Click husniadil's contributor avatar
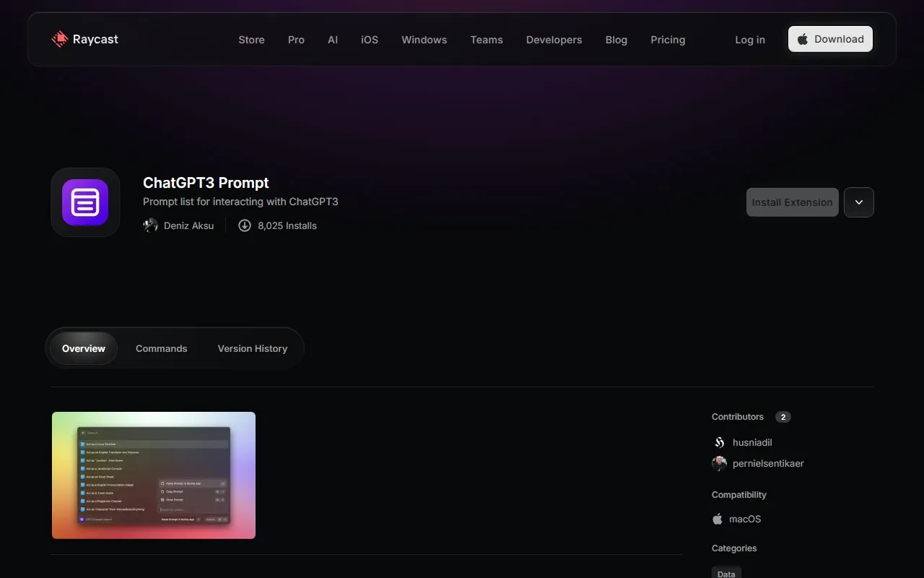Viewport: 924px width, 578px height. coord(719,442)
